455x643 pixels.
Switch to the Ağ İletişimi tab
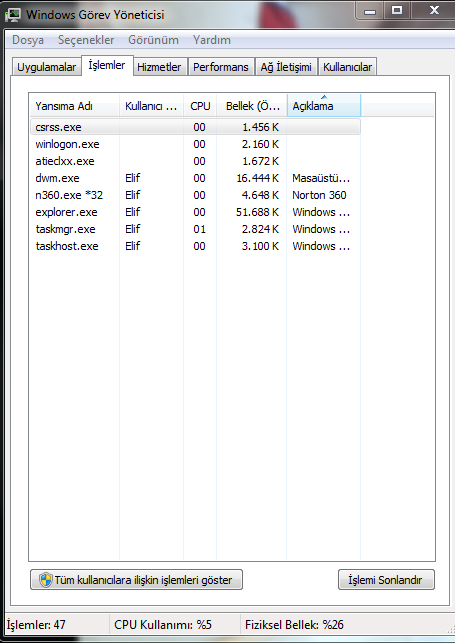click(286, 67)
